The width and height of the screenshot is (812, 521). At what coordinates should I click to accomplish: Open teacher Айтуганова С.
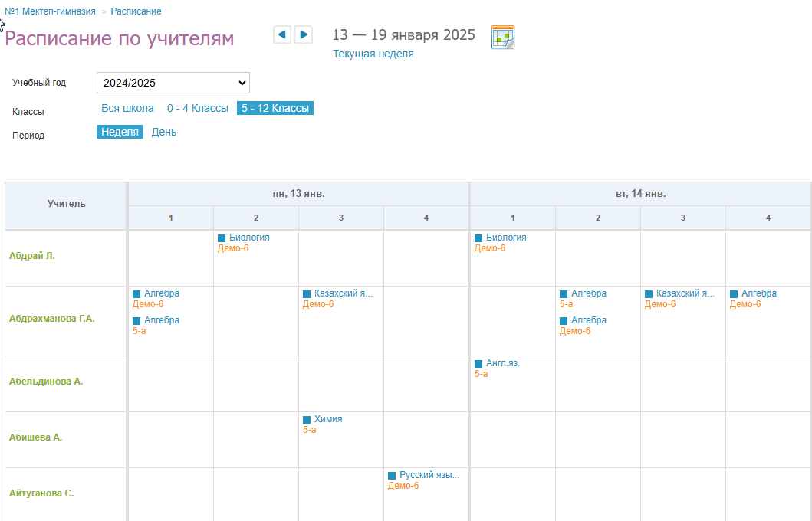pyautogui.click(x=41, y=493)
